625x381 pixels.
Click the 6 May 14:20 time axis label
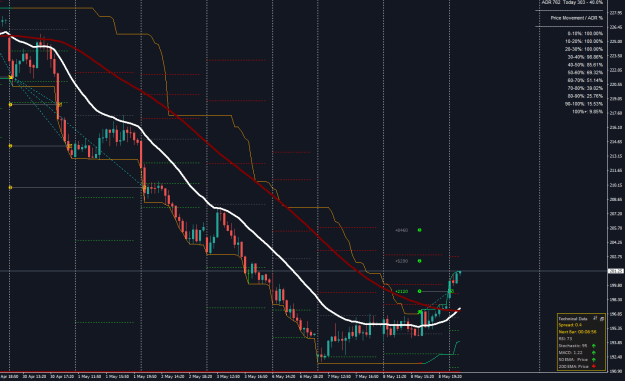pyautogui.click(x=283, y=376)
